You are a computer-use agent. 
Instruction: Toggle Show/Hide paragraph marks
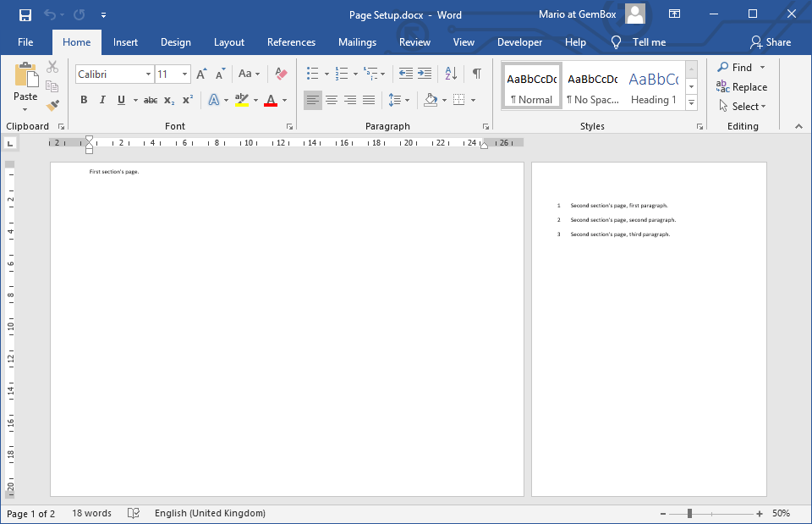click(477, 74)
